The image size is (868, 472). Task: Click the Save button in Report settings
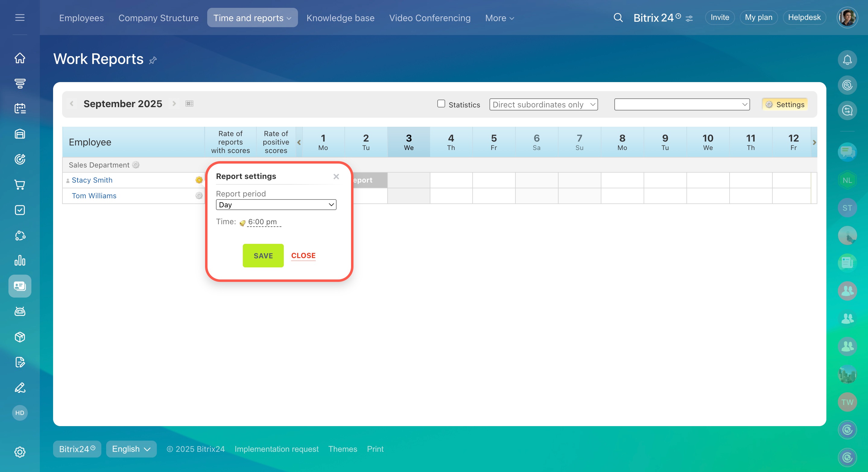pyautogui.click(x=263, y=256)
